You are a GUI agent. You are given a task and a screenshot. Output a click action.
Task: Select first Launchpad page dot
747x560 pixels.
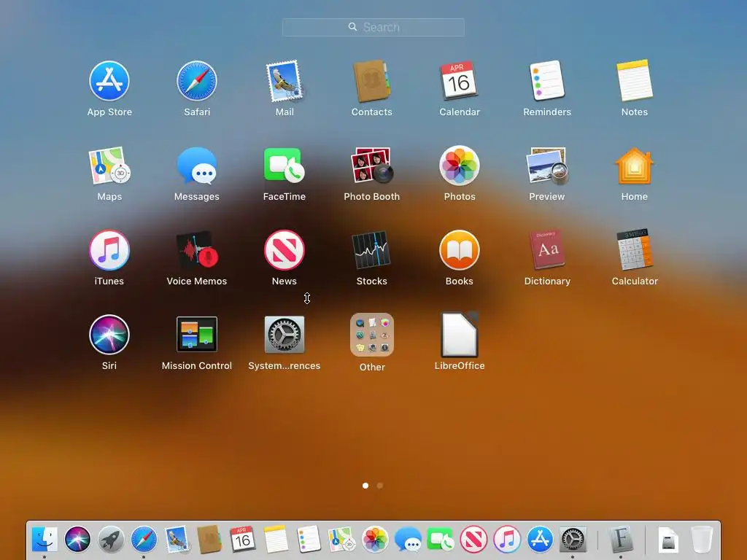tap(365, 486)
